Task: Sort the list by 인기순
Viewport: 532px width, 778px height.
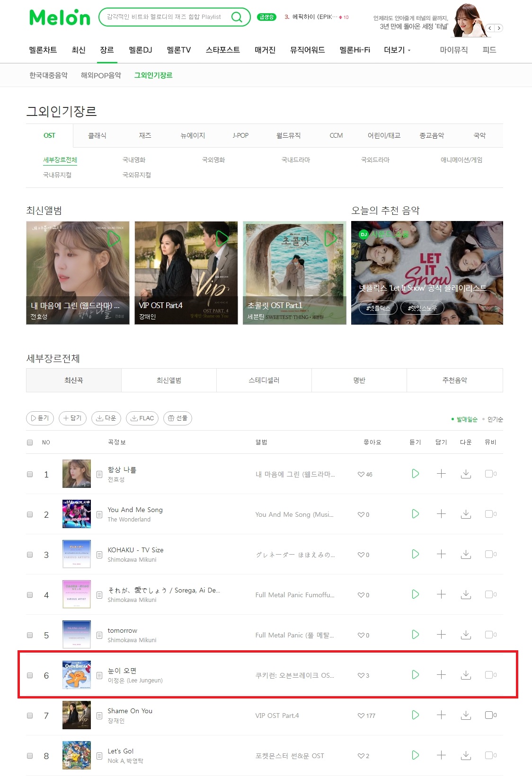Action: pos(495,420)
